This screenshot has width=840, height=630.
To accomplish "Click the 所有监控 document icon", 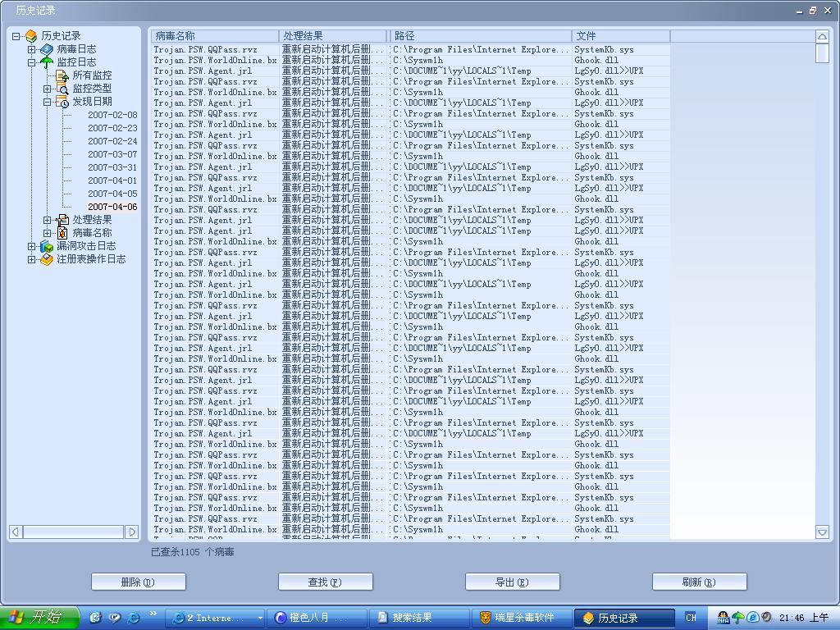I will pyautogui.click(x=62, y=75).
